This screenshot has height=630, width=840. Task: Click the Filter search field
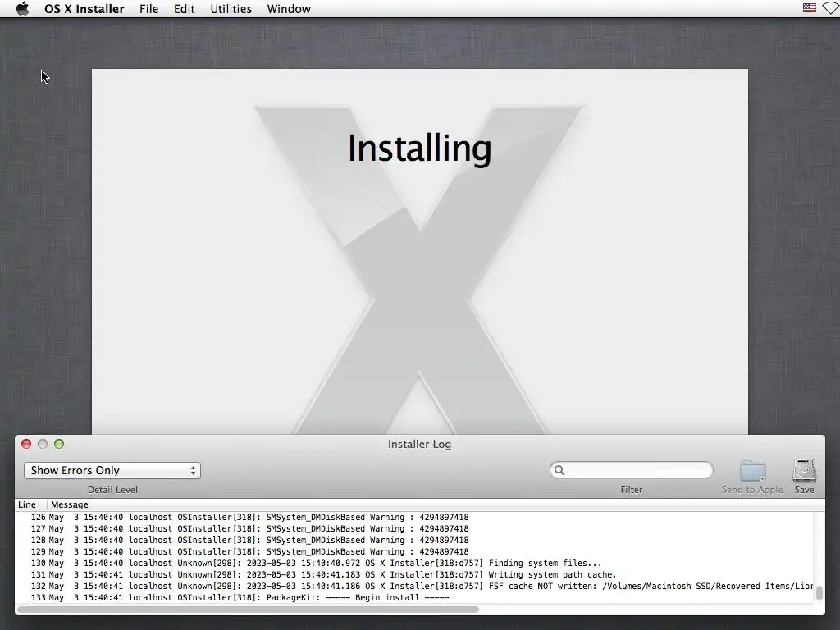pyautogui.click(x=632, y=470)
